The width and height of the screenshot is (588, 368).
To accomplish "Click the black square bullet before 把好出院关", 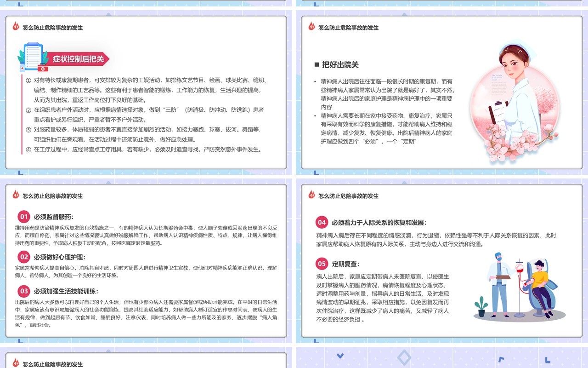I will 317,65.
